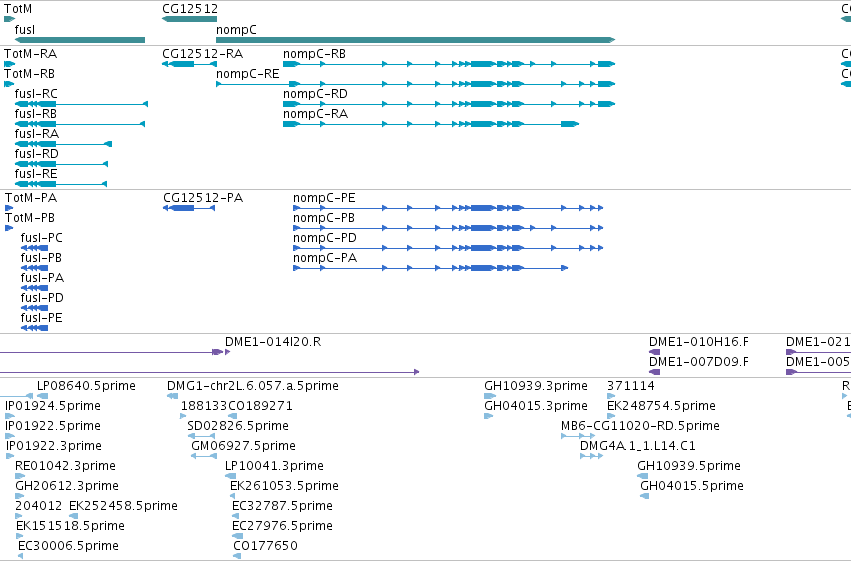Click the IP01922.5prime label
This screenshot has width=851, height=561.
pos(53,426)
